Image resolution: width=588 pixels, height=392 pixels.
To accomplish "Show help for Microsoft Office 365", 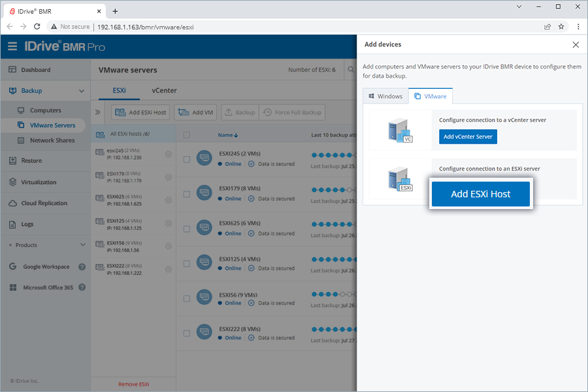I will (x=82, y=287).
